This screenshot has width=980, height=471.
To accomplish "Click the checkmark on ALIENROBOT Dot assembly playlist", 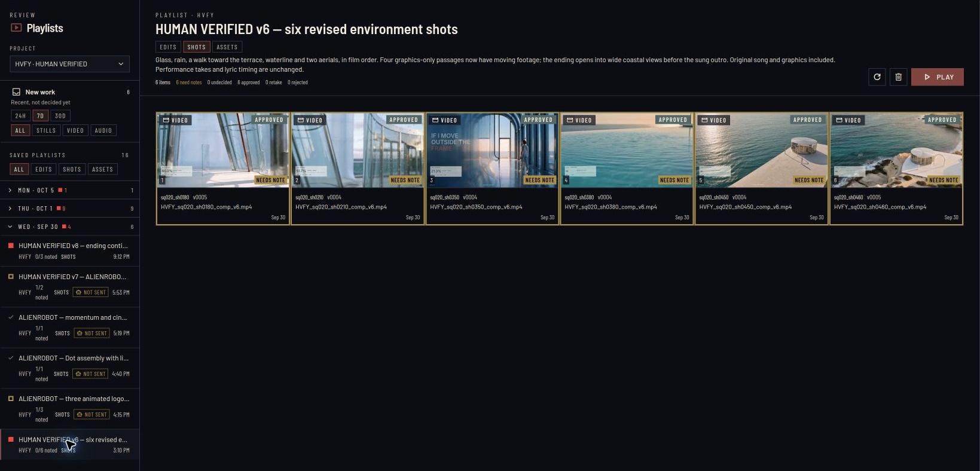I will (11, 358).
